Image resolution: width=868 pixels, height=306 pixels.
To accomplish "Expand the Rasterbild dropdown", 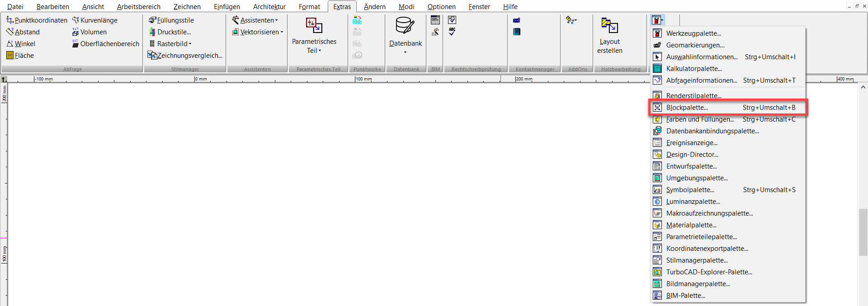I will coord(170,44).
